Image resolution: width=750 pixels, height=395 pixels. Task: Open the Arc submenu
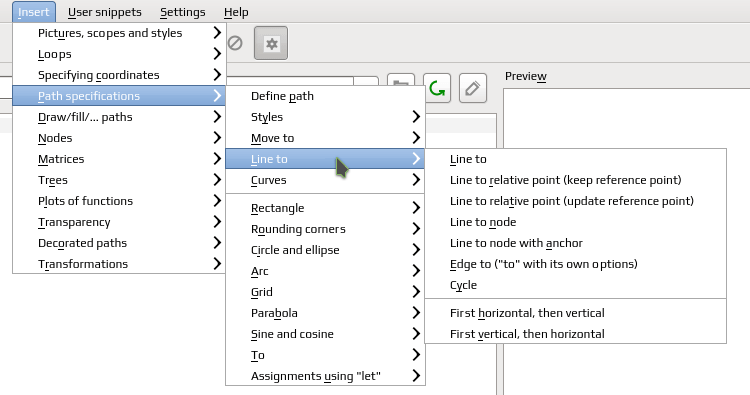pos(325,271)
